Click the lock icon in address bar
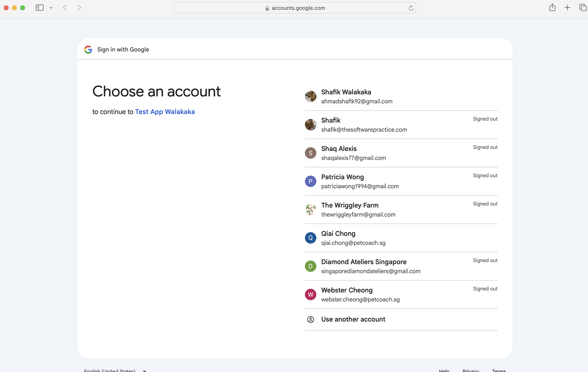The height and width of the screenshot is (372, 588). coord(267,8)
